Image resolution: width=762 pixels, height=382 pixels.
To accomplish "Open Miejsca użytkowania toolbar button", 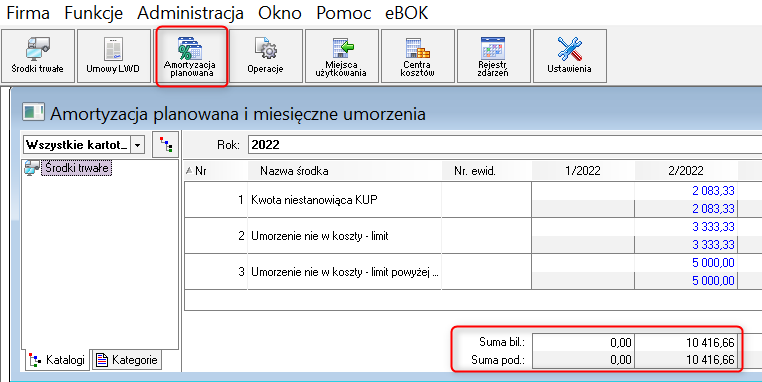I will point(342,56).
